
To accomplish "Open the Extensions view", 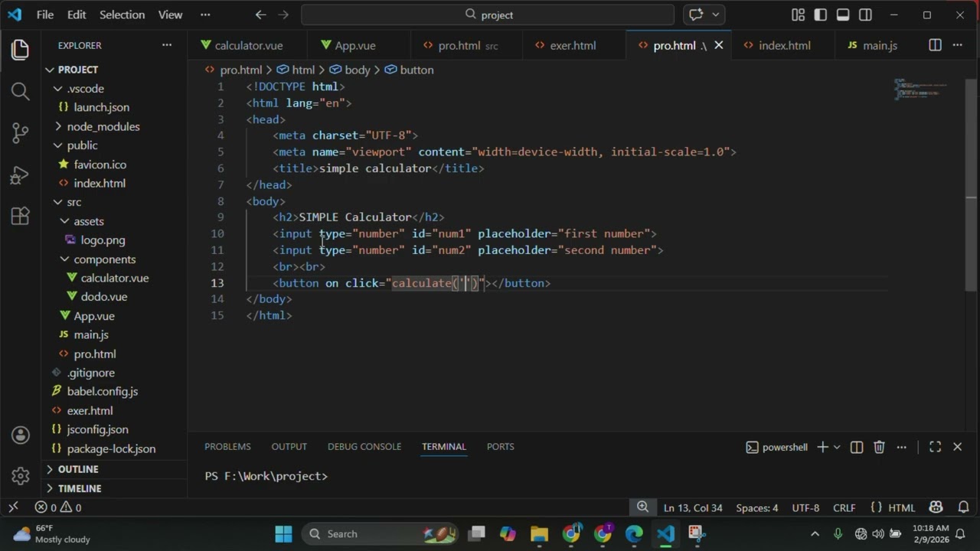I will pyautogui.click(x=21, y=216).
